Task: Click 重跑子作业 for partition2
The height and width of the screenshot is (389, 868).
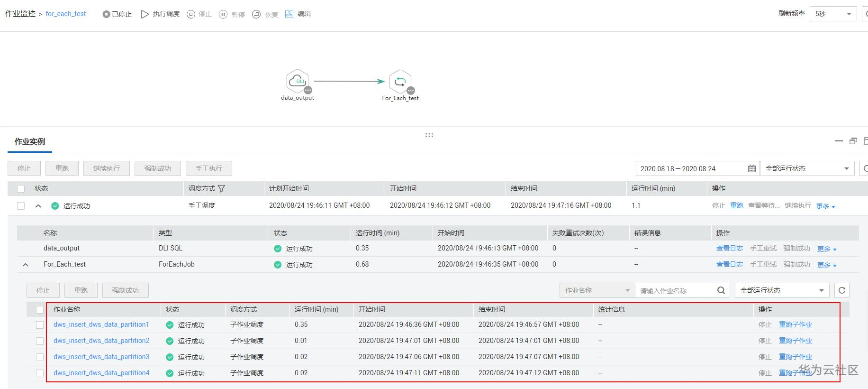Action: [796, 341]
